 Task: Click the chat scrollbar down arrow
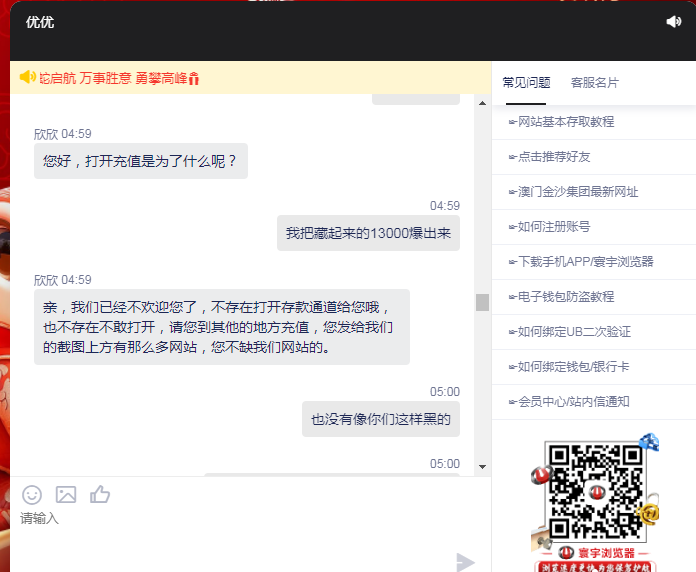coord(482,466)
